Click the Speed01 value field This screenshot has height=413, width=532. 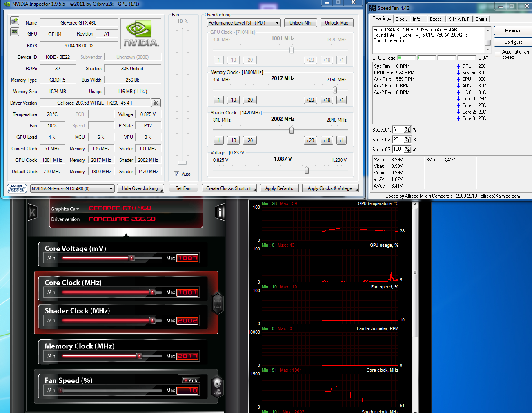pyautogui.click(x=398, y=129)
